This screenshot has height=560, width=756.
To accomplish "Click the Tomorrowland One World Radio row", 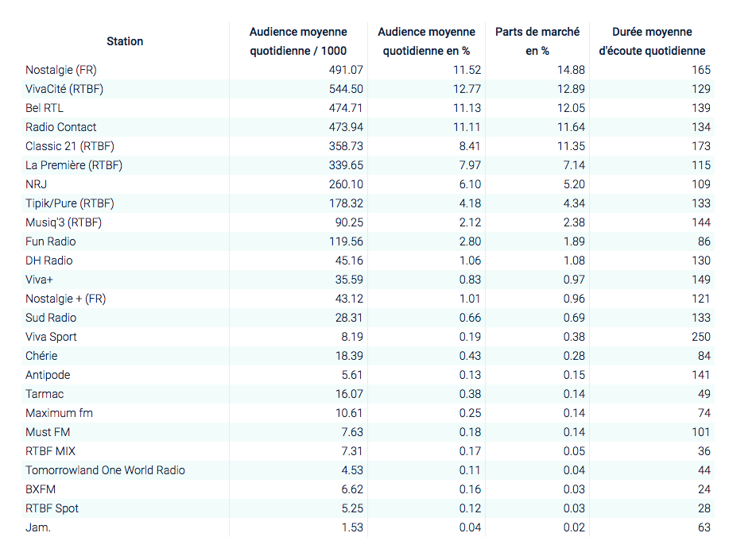I will click(x=105, y=470).
